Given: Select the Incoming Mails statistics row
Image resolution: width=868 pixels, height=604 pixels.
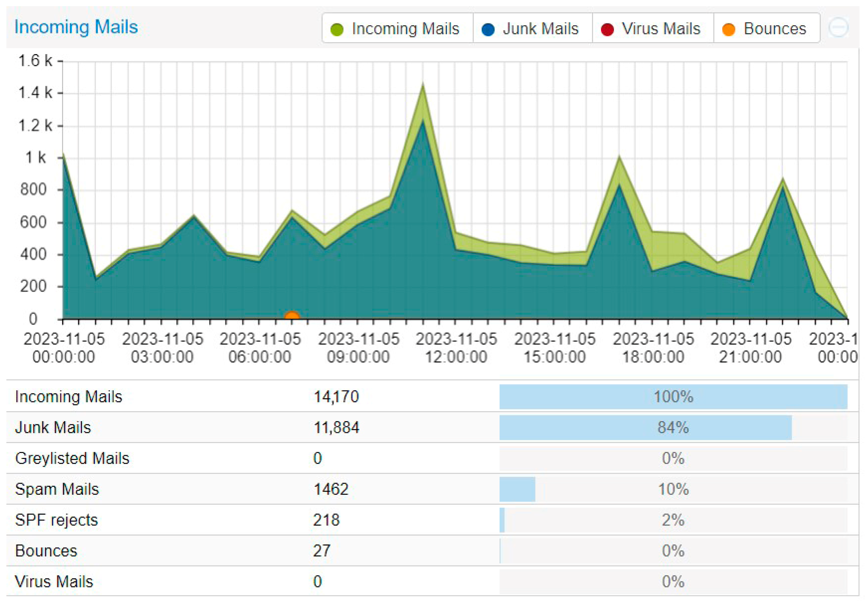Looking at the screenshot, I should [x=69, y=396].
